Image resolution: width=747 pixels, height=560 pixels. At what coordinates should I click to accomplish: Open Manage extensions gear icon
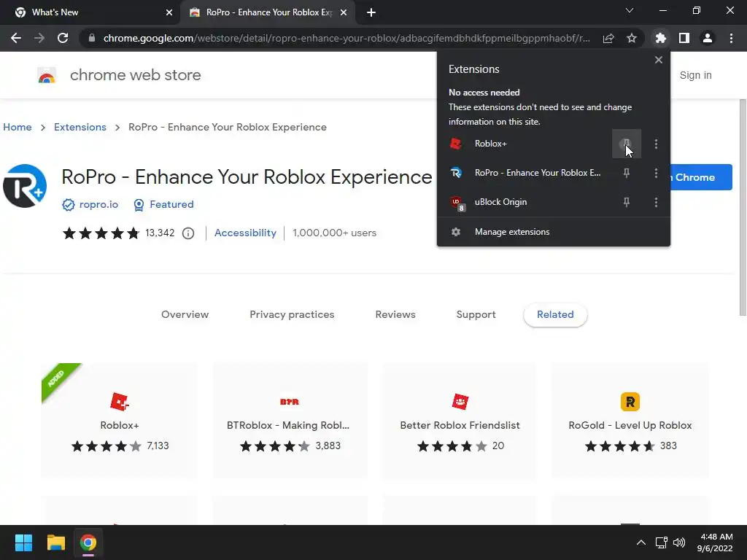pos(456,232)
